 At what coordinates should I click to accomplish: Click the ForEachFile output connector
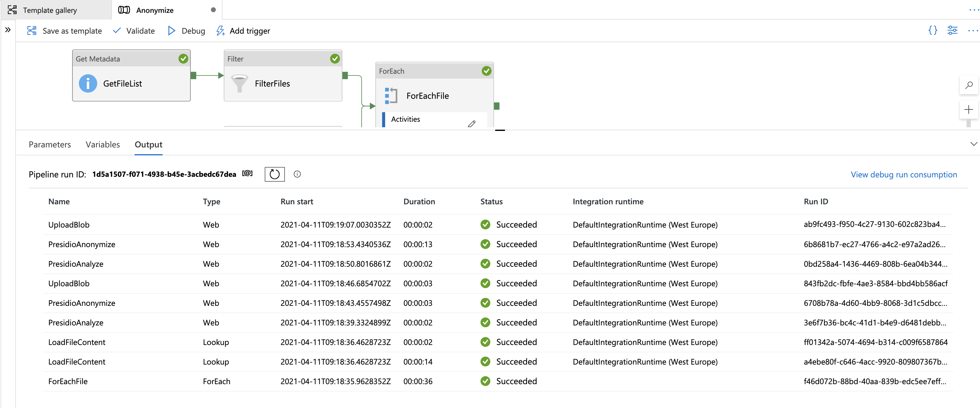point(496,106)
